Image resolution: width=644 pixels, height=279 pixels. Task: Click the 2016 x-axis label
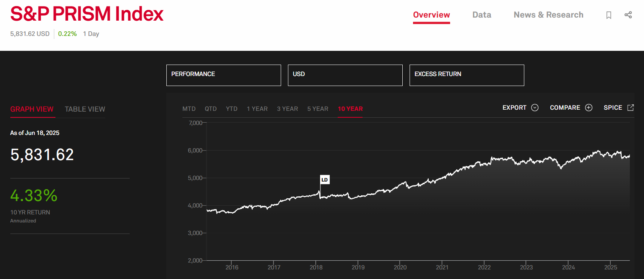coord(232,268)
